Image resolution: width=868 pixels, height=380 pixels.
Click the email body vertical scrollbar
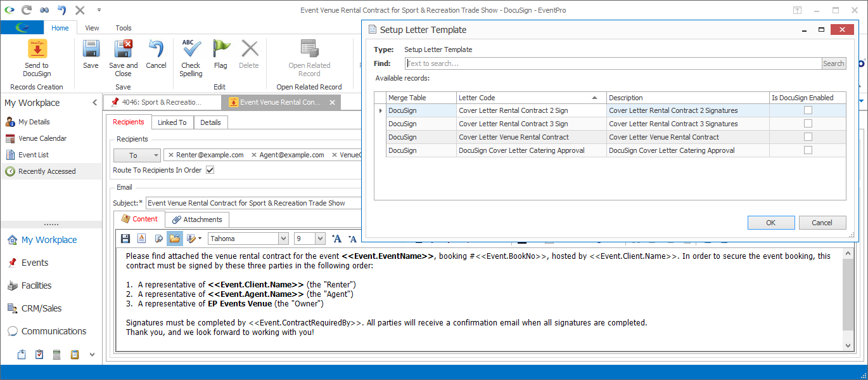848,300
